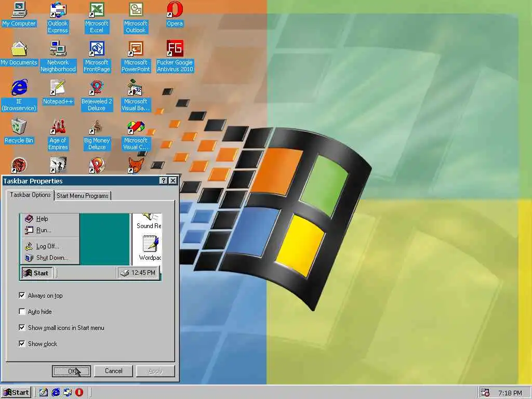Select the Opera desktop shortcut
This screenshot has width=532, height=399.
(175, 15)
